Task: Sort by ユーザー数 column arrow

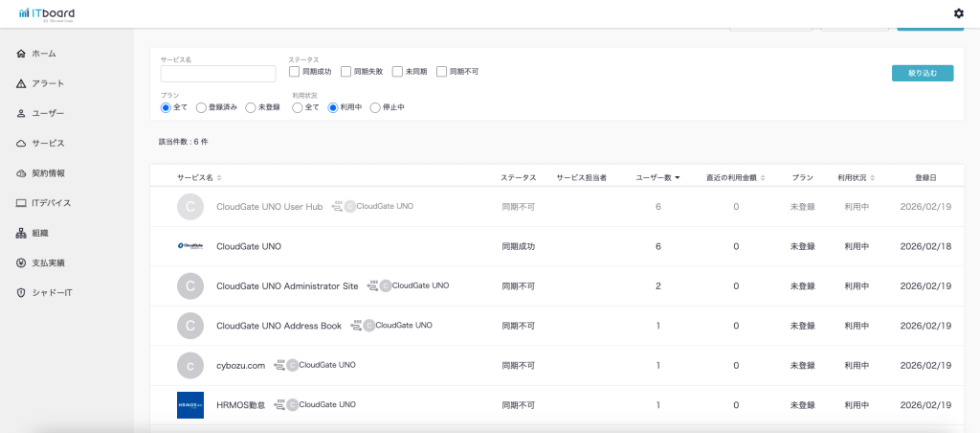Action: (678, 178)
